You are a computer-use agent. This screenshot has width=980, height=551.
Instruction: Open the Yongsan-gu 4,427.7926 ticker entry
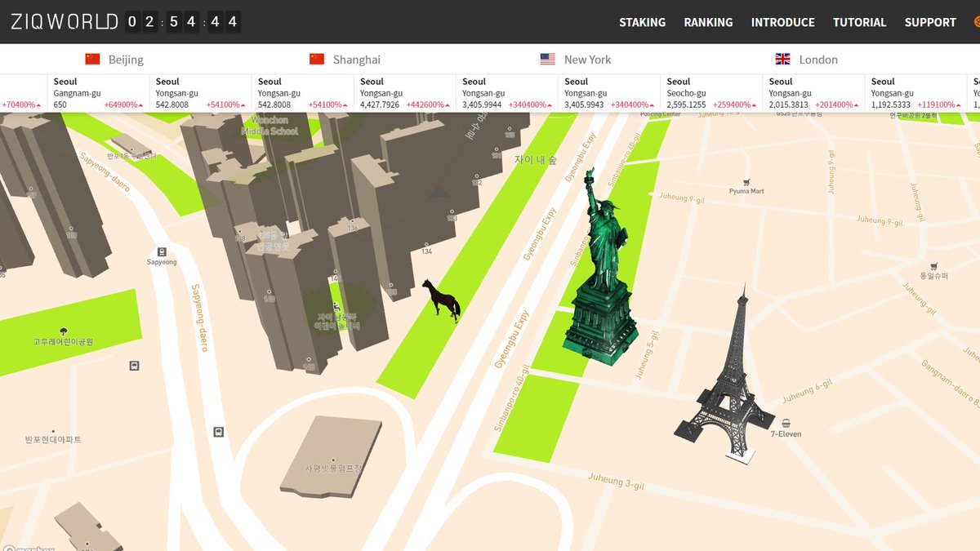[x=404, y=93]
